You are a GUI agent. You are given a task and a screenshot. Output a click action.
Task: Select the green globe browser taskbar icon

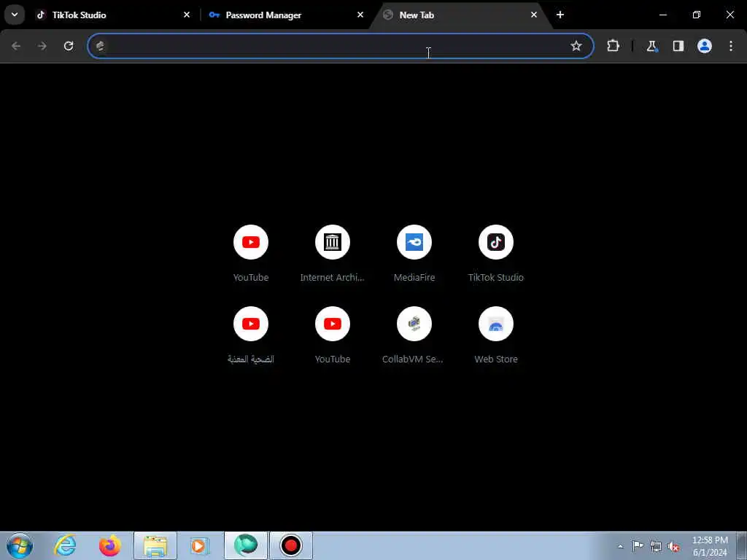click(246, 545)
